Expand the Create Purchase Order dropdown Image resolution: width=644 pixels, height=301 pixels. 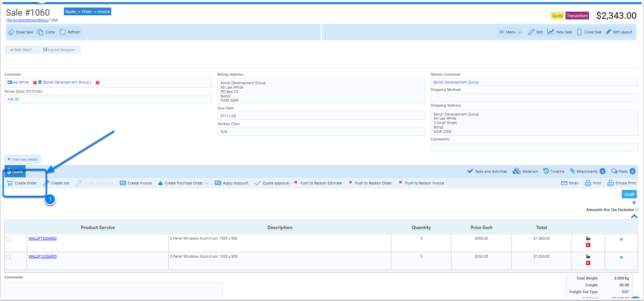[207, 183]
